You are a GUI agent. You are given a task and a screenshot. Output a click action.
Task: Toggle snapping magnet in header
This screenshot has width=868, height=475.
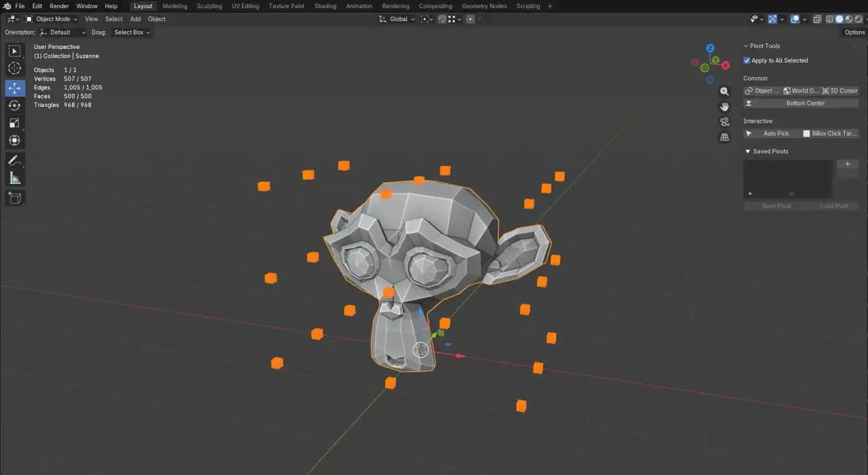(442, 19)
